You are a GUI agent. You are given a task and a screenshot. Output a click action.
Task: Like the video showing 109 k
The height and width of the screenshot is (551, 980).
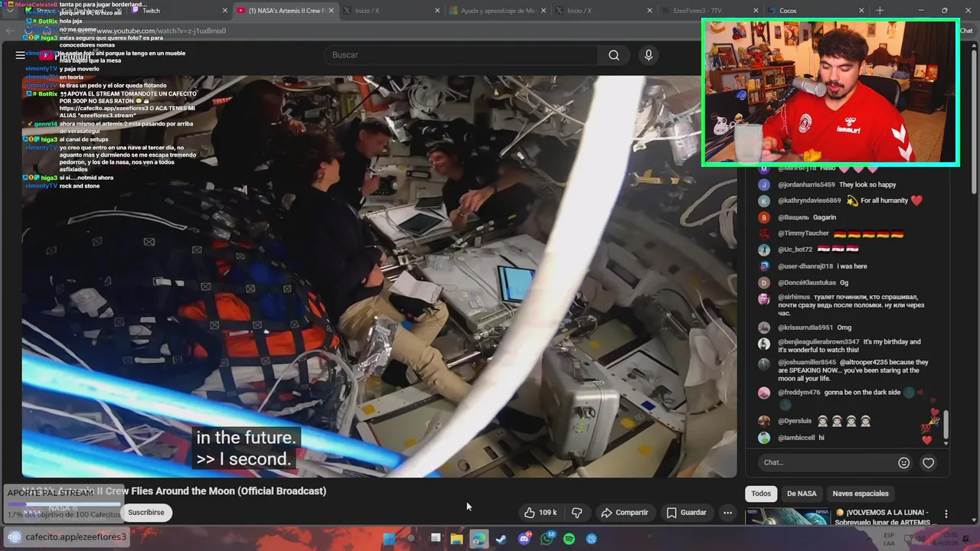(541, 513)
